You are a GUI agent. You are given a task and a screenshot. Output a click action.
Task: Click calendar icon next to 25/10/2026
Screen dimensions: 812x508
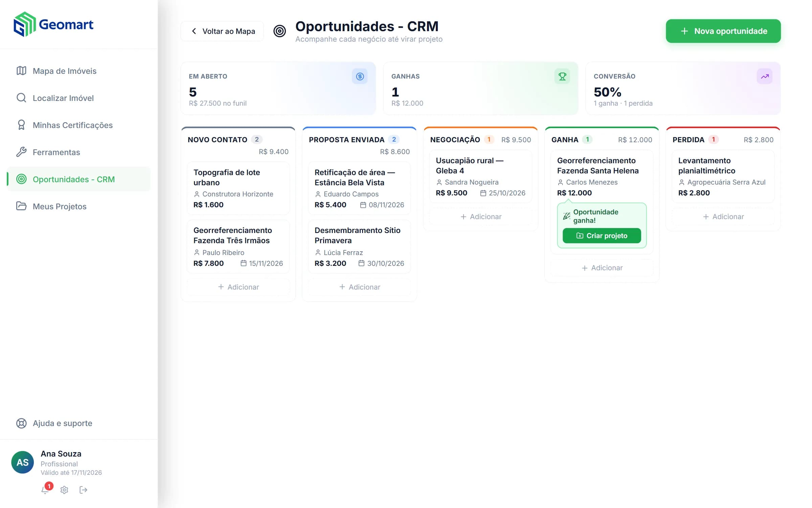(x=483, y=193)
